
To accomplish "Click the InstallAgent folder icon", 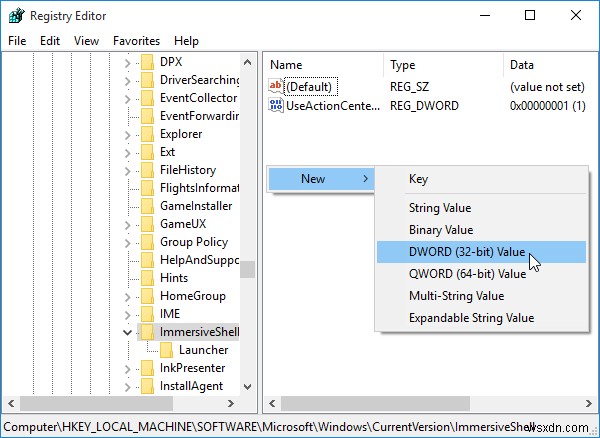I will pyautogui.click(x=148, y=386).
